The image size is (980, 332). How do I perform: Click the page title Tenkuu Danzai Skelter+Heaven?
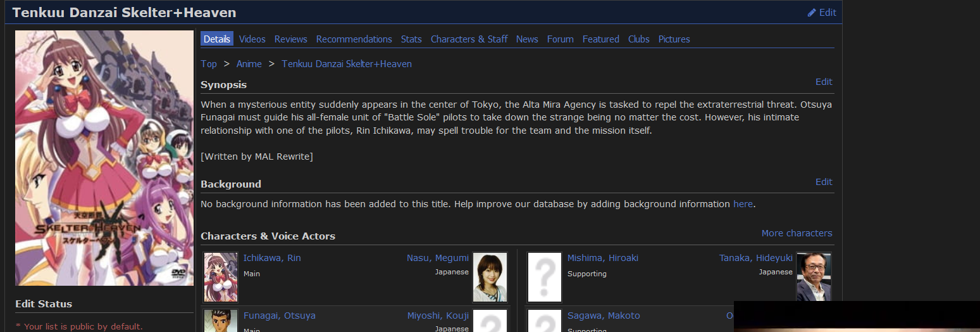(125, 12)
